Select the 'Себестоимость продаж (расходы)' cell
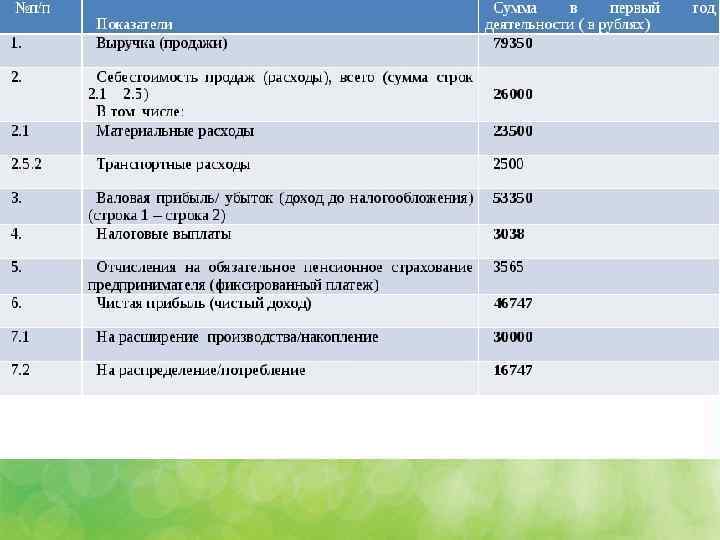The width and height of the screenshot is (720, 540). [280, 94]
